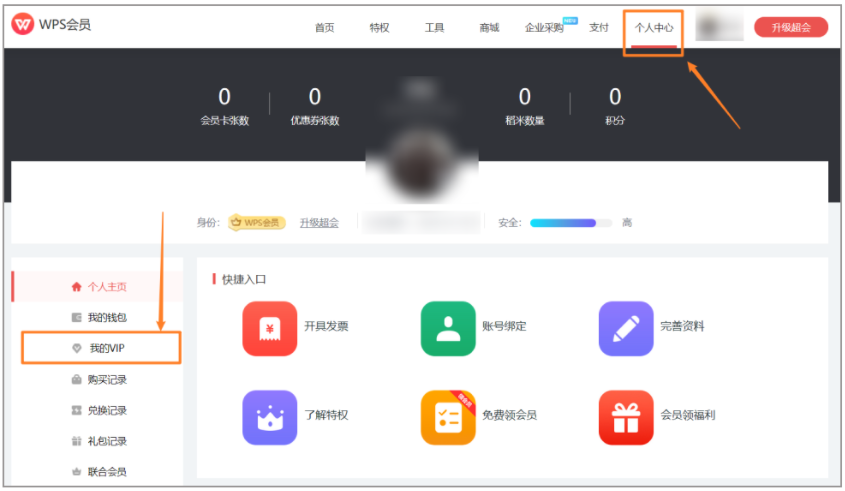Open the 会员领福利 gift icon

[x=626, y=417]
